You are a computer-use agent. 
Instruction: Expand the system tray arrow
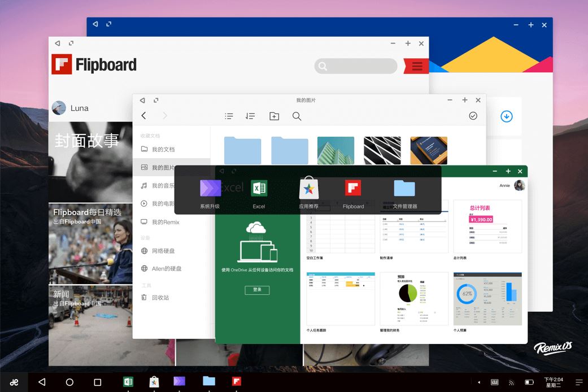point(479,382)
